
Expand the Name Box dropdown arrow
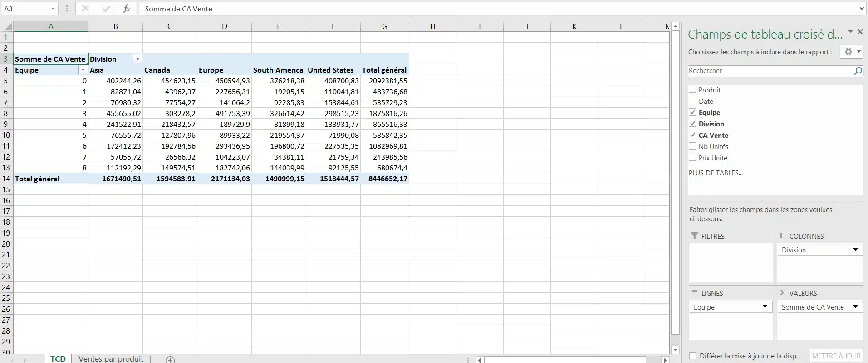click(x=53, y=9)
